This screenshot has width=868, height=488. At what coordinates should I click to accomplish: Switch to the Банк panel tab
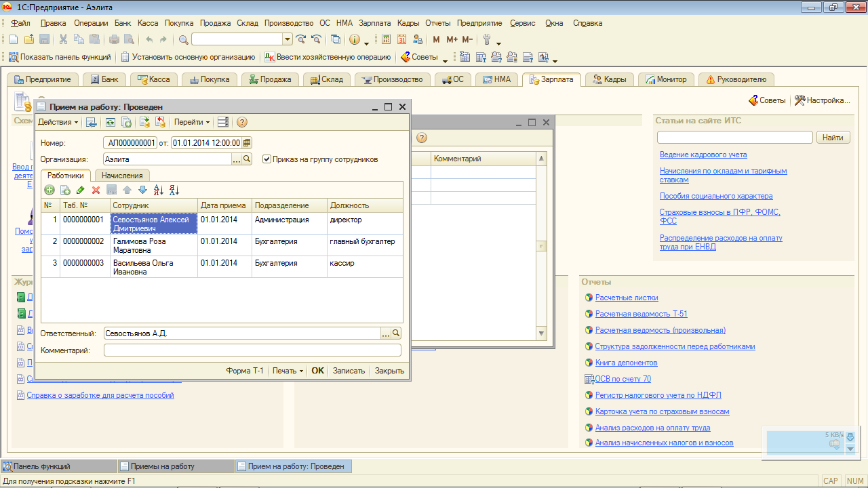(104, 79)
